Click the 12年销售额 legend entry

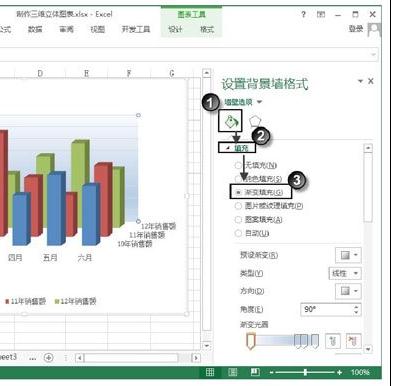[76, 301]
